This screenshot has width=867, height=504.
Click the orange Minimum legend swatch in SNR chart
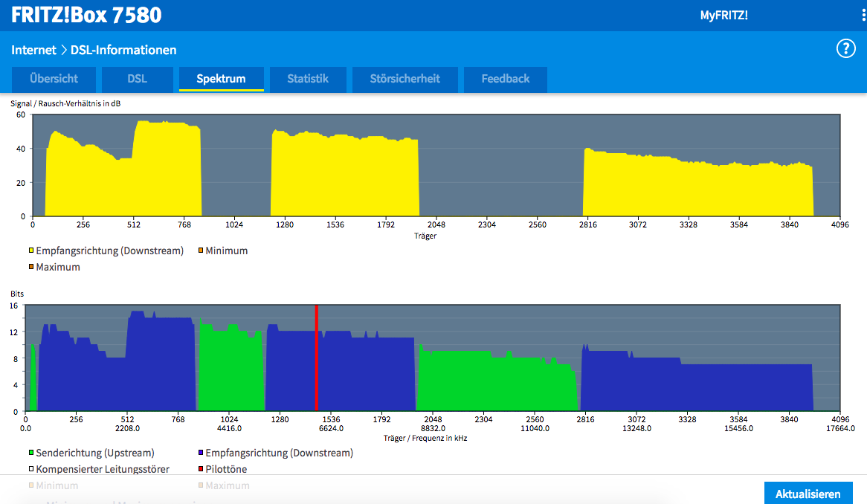(202, 251)
